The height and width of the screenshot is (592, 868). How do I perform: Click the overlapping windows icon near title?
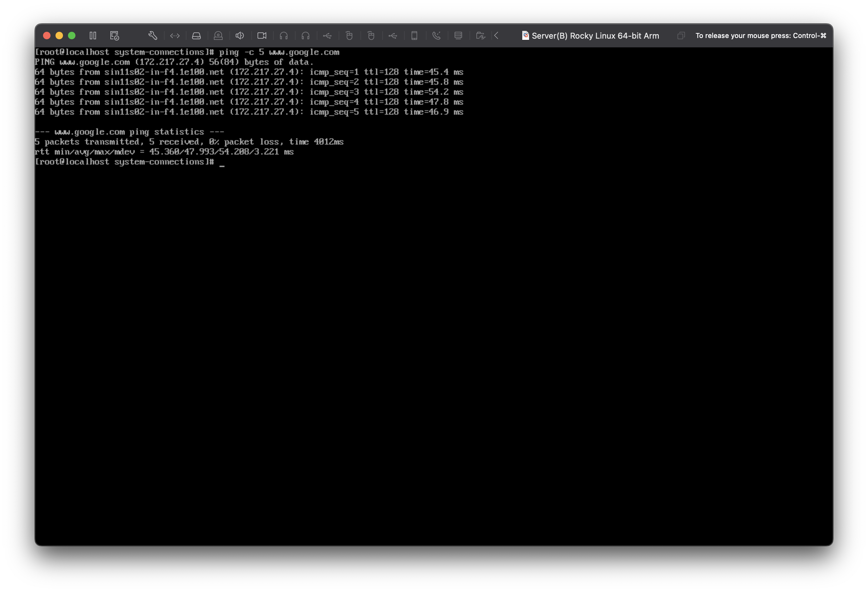coord(681,36)
